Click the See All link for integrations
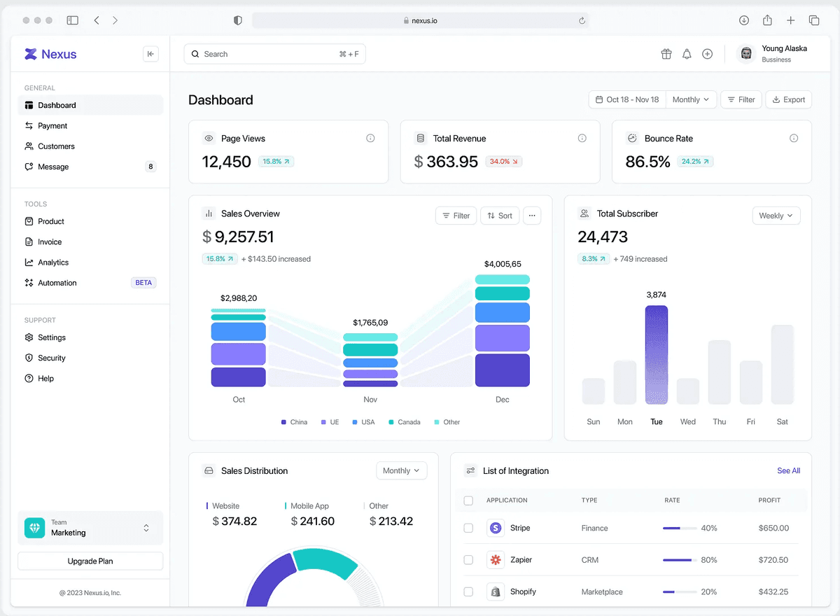 tap(788, 470)
